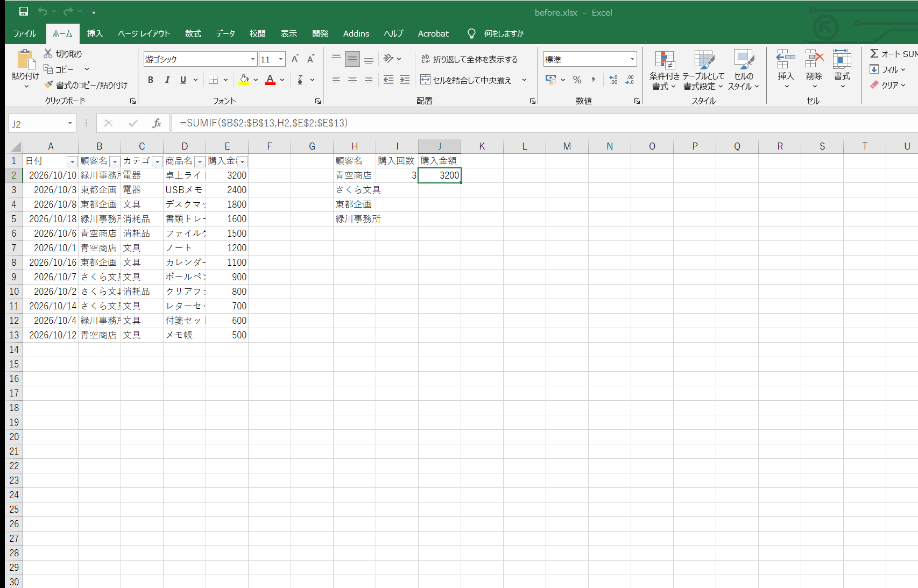
Task: Open the font name 游ゴシック dropdown
Action: click(x=253, y=59)
